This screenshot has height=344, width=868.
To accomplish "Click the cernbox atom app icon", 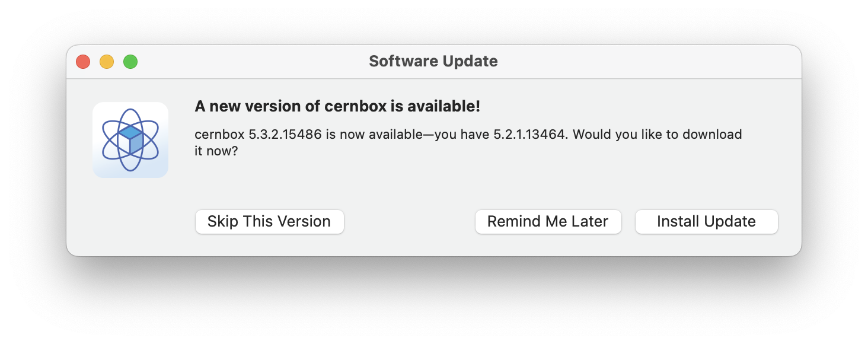I will coord(130,140).
